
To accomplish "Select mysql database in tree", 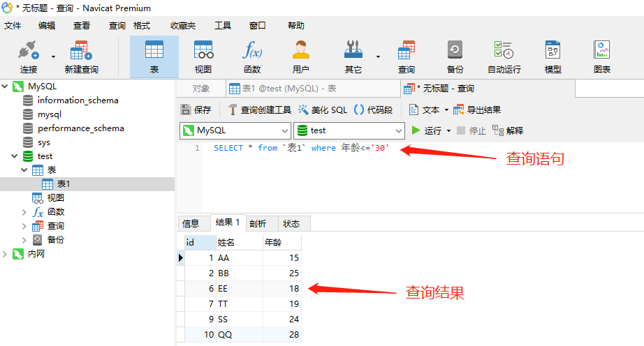I will point(50,114).
